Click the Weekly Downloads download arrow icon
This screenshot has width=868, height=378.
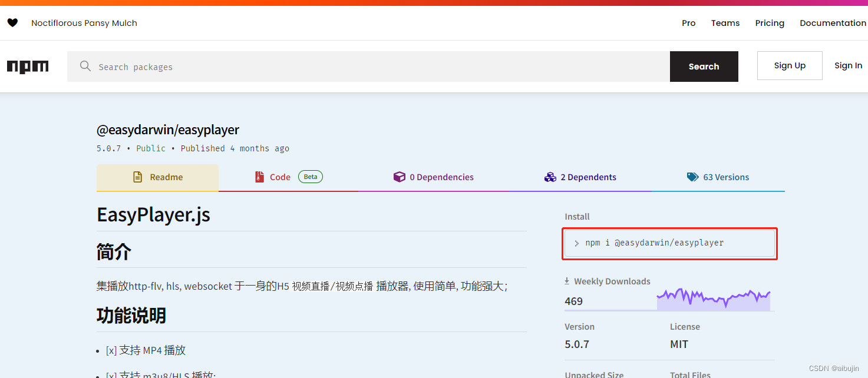pos(567,281)
